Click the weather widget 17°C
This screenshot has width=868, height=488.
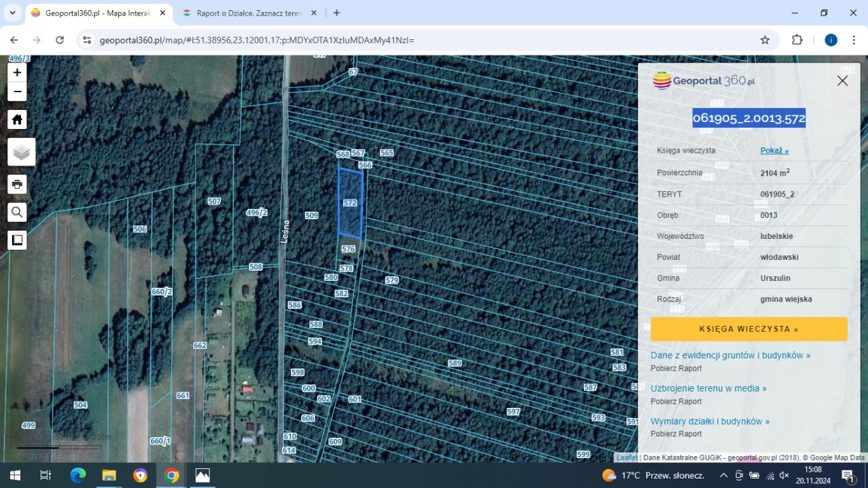tap(653, 475)
